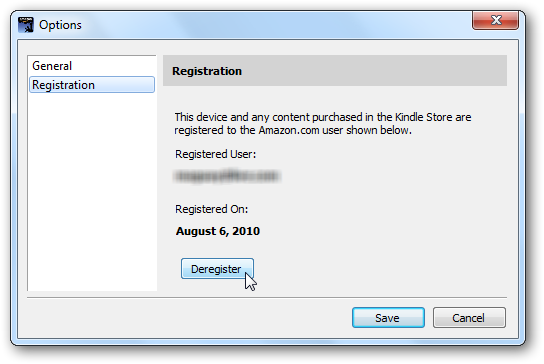
Task: Click the 'Amazon.com' text in the description
Action: tap(289, 130)
